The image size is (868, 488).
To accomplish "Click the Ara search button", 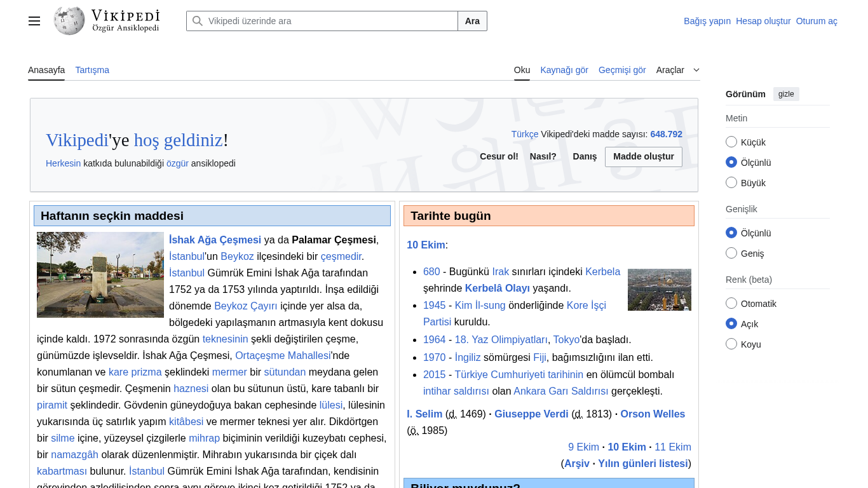I will 472,21.
